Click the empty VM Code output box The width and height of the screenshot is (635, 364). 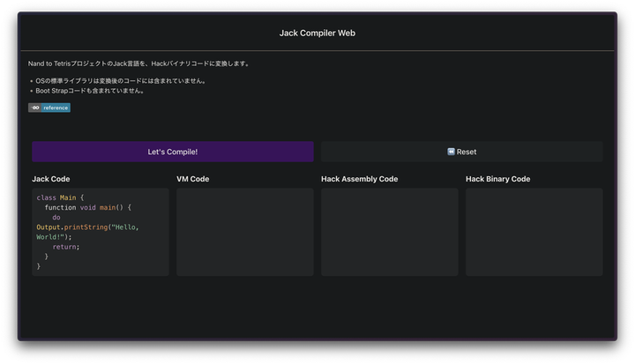tap(244, 232)
